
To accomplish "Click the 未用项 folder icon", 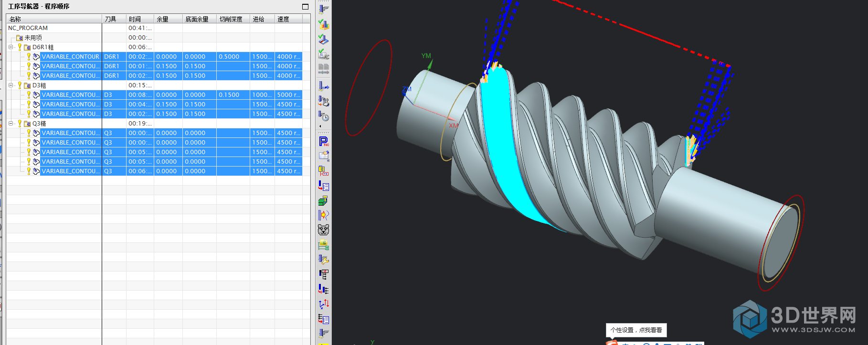I will pos(20,38).
